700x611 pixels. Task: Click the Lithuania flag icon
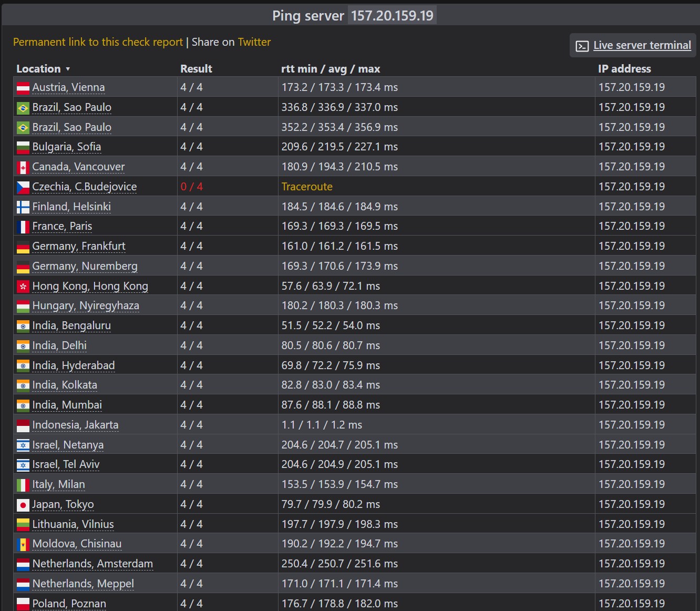click(23, 525)
